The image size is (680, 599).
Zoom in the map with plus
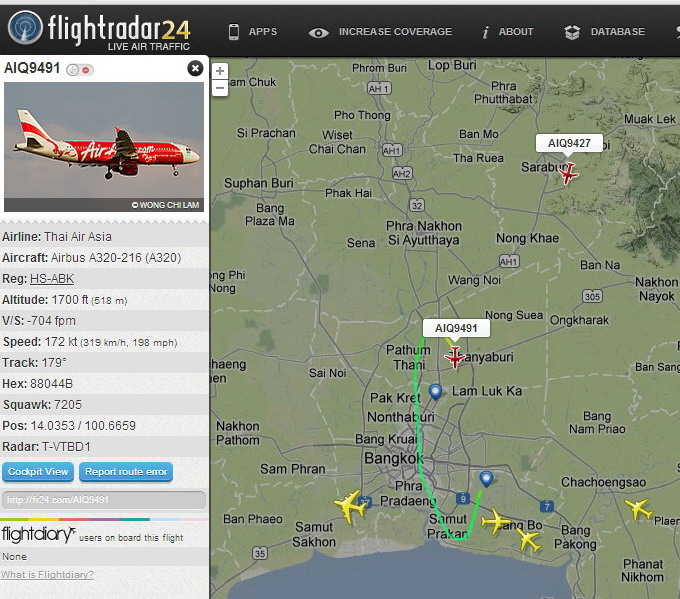tap(220, 71)
